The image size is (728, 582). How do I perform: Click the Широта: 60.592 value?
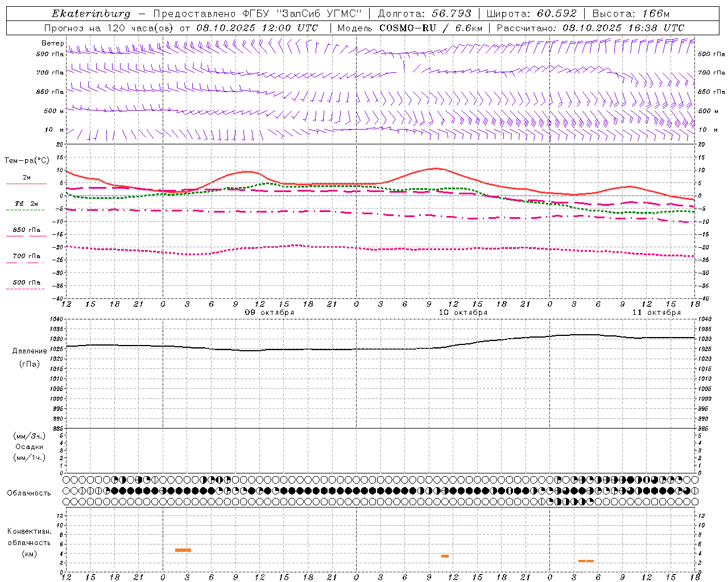[x=531, y=14]
